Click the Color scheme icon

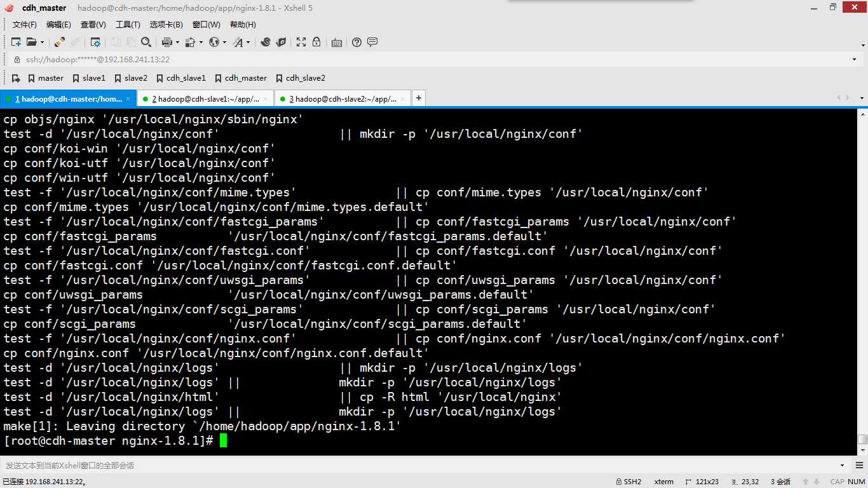pos(191,42)
